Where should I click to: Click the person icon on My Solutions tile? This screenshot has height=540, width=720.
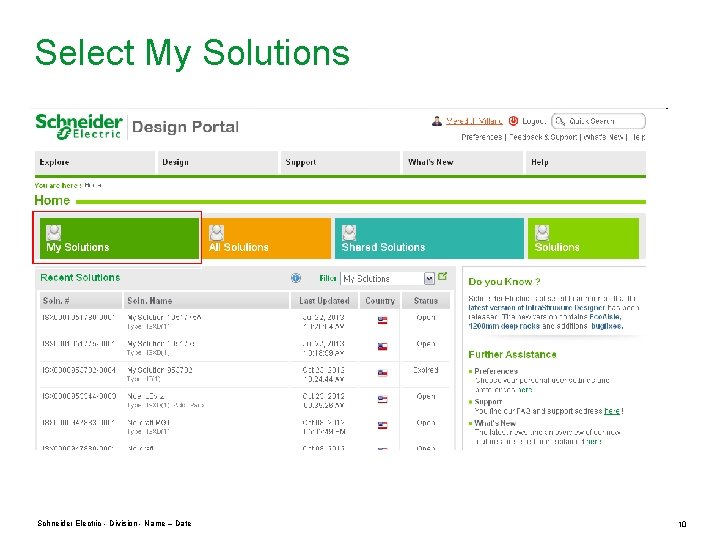point(54,233)
